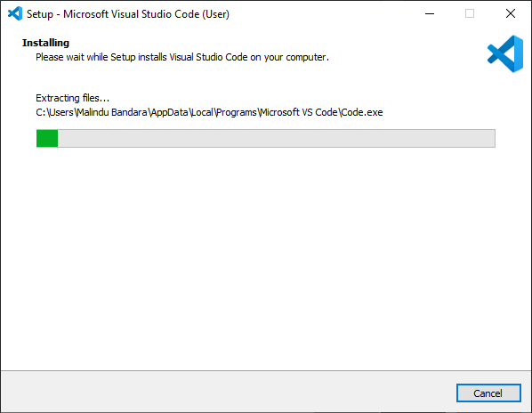The image size is (532, 413).
Task: Click the Code.exe file path text
Action: point(209,112)
